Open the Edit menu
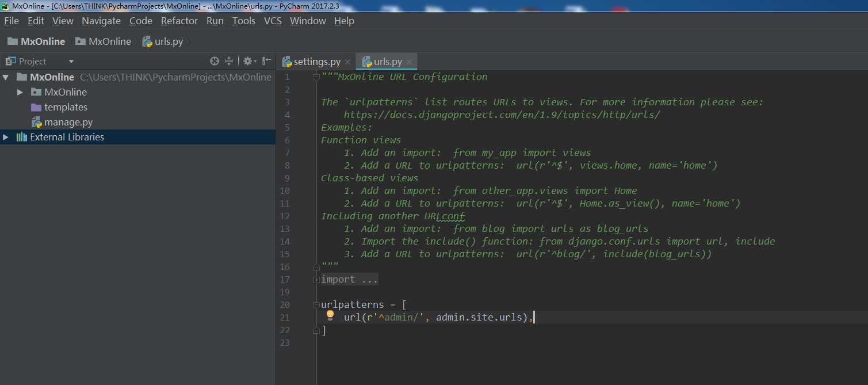 coord(36,21)
